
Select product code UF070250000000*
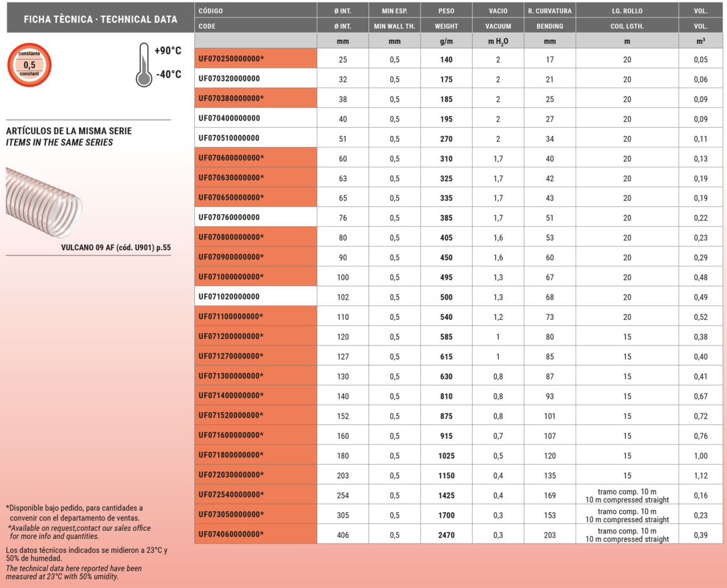[x=231, y=59]
